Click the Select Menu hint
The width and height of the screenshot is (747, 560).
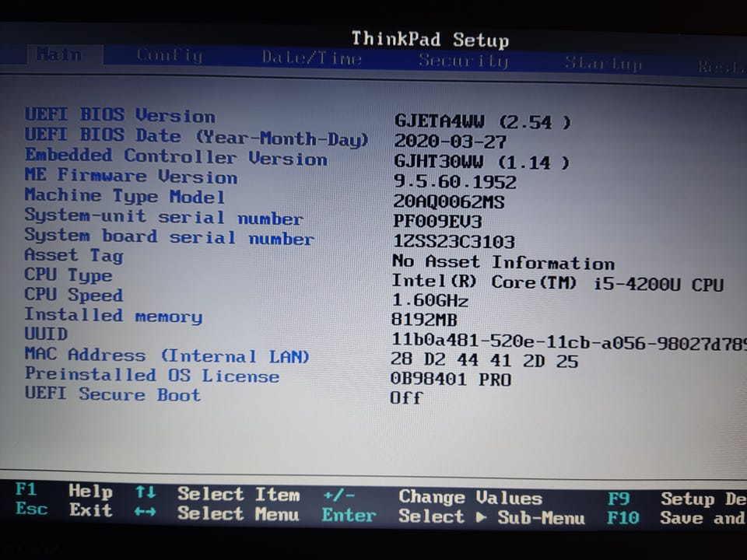238,514
